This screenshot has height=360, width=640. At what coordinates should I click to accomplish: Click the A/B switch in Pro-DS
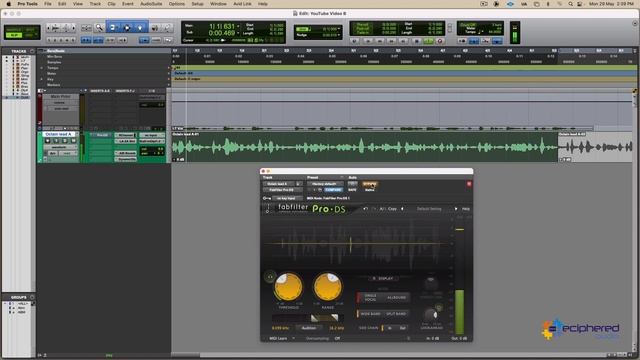click(382, 209)
